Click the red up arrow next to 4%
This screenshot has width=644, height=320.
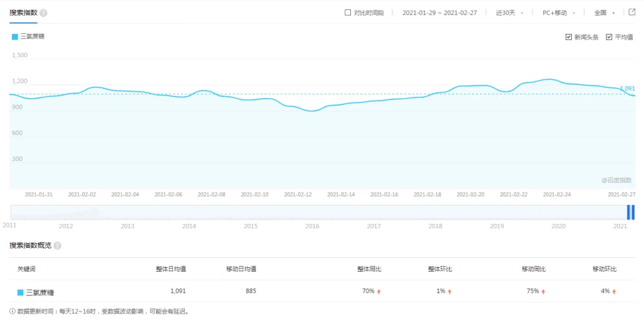tap(614, 292)
